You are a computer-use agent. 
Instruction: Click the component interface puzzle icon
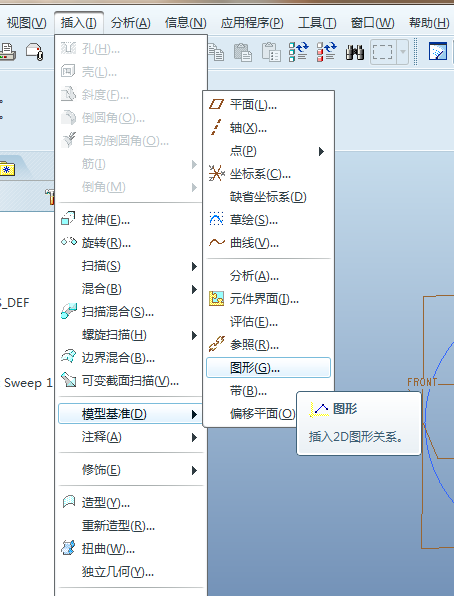coord(216,298)
